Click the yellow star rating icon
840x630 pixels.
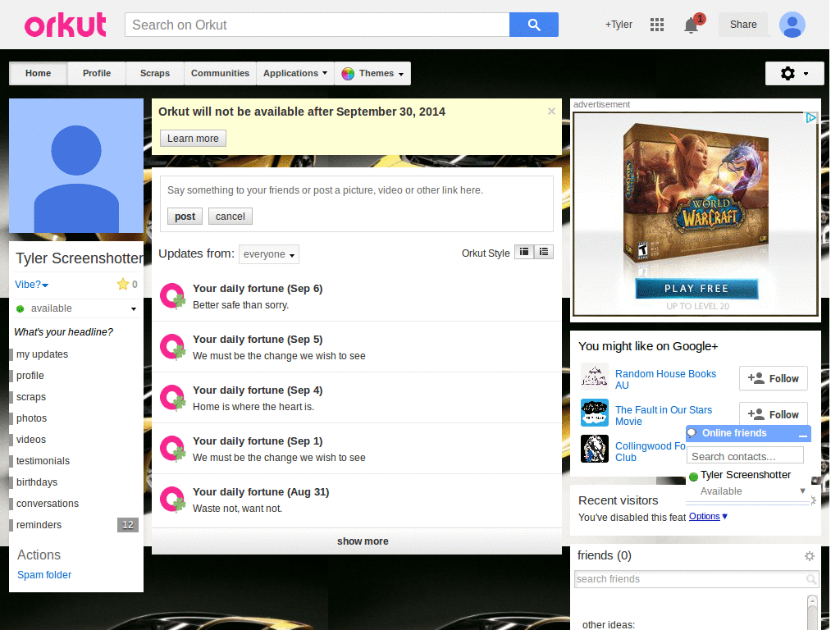tap(123, 284)
